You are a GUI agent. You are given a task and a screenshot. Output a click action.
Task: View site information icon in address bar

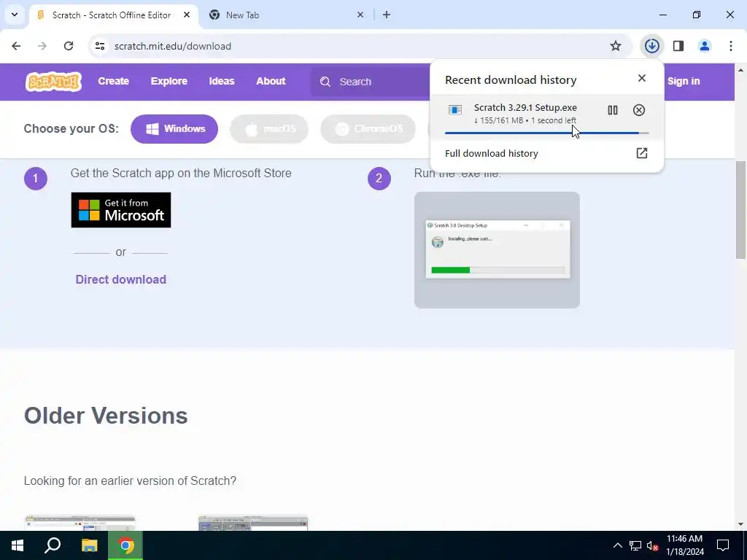pos(99,46)
